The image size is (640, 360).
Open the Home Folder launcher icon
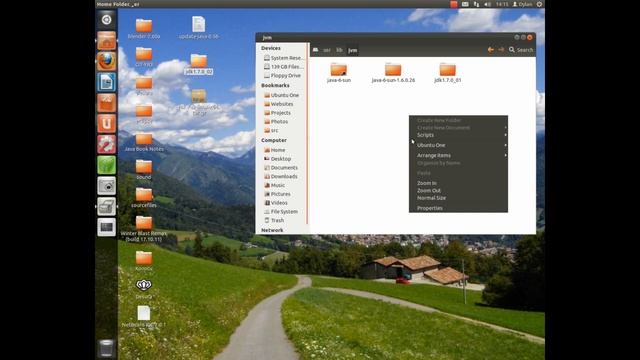pyautogui.click(x=106, y=41)
